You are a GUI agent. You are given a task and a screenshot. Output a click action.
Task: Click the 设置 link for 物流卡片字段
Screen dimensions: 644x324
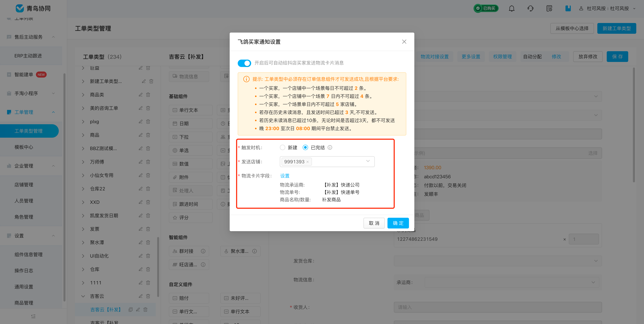click(x=285, y=176)
